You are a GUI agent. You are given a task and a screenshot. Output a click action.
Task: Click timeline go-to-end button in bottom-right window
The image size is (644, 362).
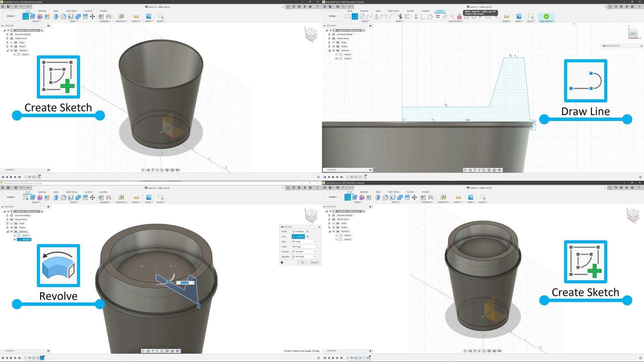[x=342, y=358]
